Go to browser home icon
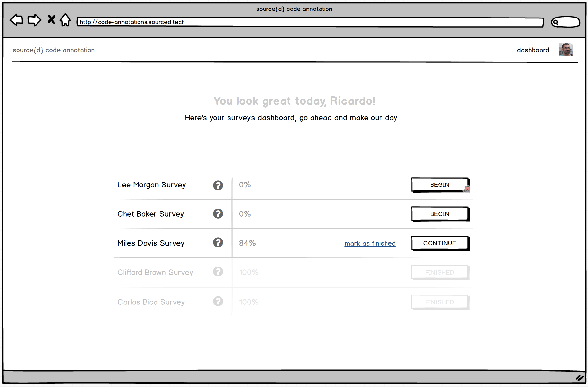This screenshot has width=588, height=387. [65, 20]
